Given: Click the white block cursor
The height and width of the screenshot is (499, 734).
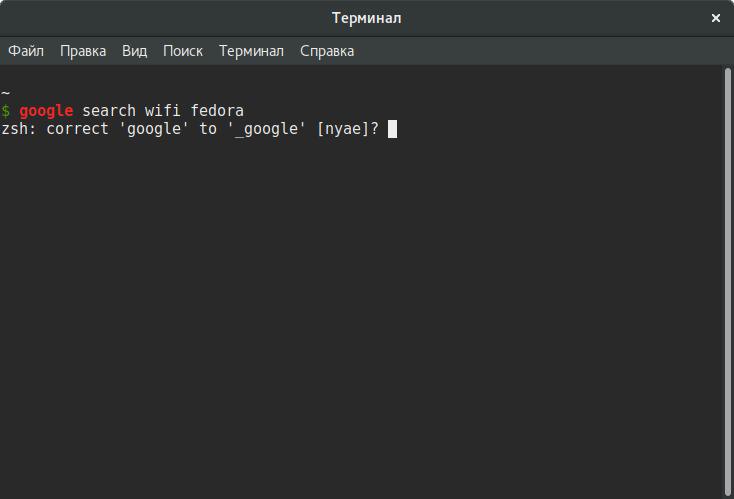Looking at the screenshot, I should click(393, 128).
